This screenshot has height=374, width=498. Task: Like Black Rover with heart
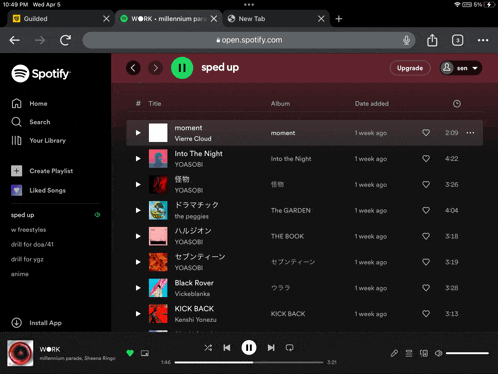[426, 288]
